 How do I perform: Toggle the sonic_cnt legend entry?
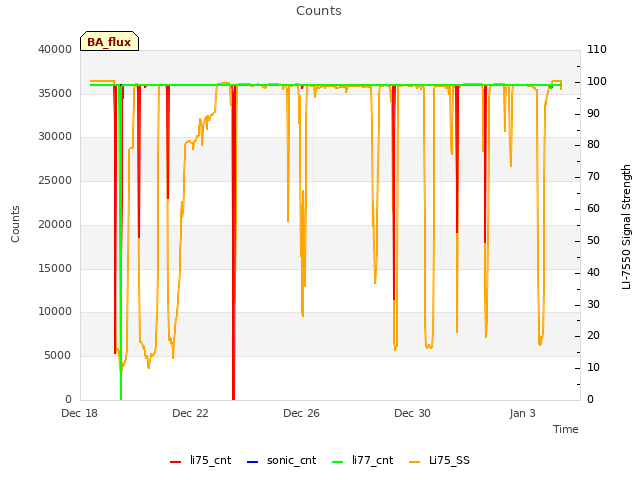(x=282, y=460)
